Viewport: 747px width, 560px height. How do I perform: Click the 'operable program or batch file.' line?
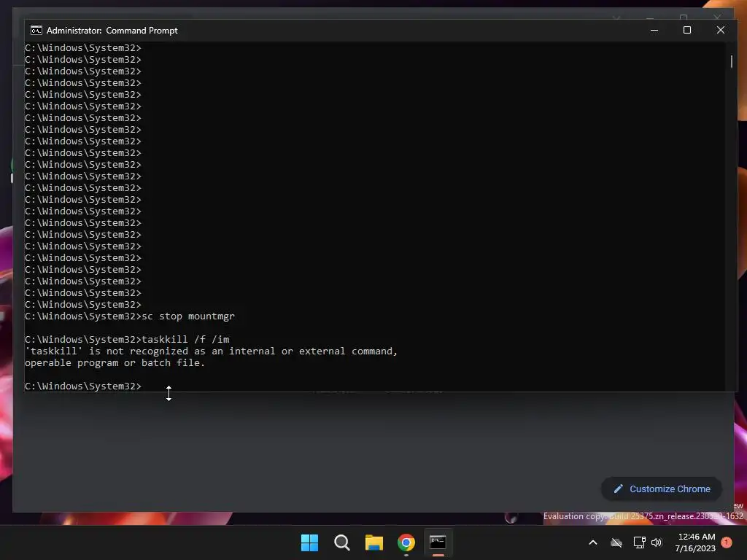tap(115, 363)
